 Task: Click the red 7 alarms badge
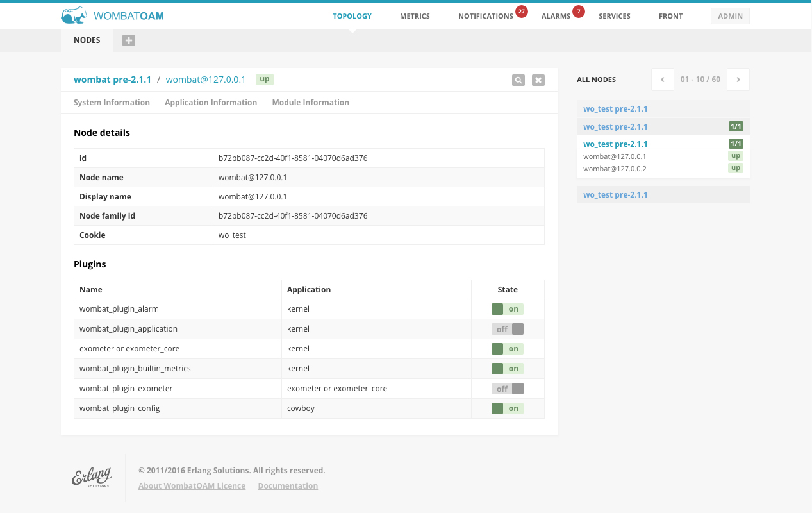579,12
